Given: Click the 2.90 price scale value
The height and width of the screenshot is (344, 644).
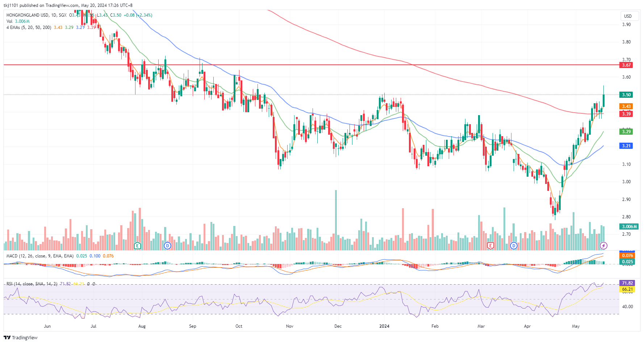Looking at the screenshot, I should (626, 200).
